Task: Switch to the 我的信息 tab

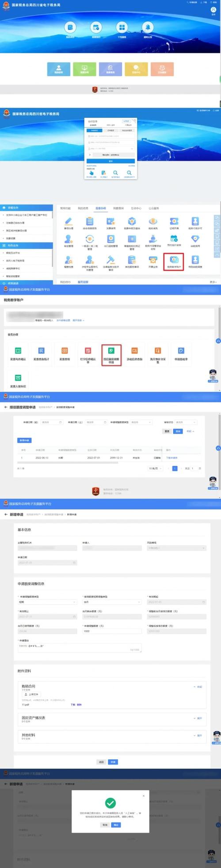Action: pyautogui.click(x=83, y=208)
